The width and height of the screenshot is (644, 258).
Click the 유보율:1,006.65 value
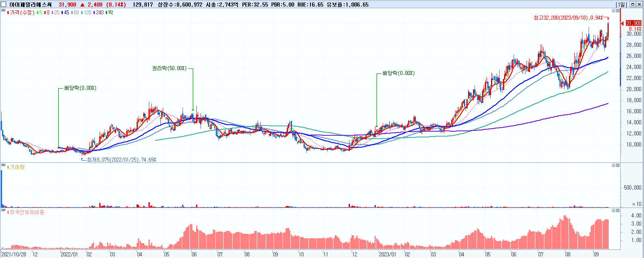click(x=347, y=5)
